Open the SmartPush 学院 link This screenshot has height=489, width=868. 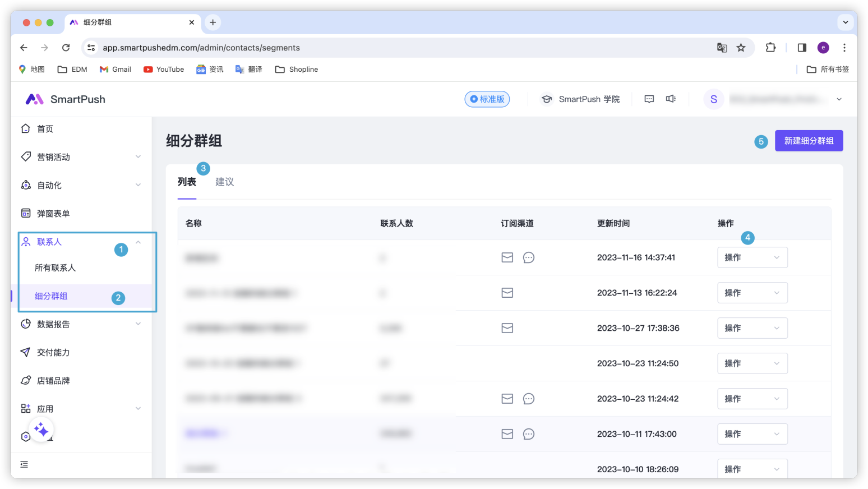click(x=580, y=99)
